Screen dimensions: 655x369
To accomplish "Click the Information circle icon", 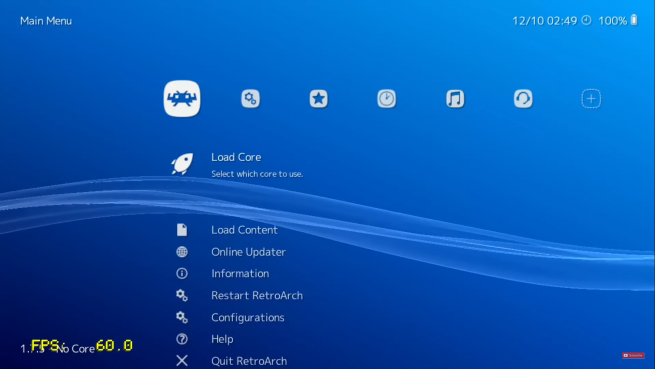I will coord(182,273).
